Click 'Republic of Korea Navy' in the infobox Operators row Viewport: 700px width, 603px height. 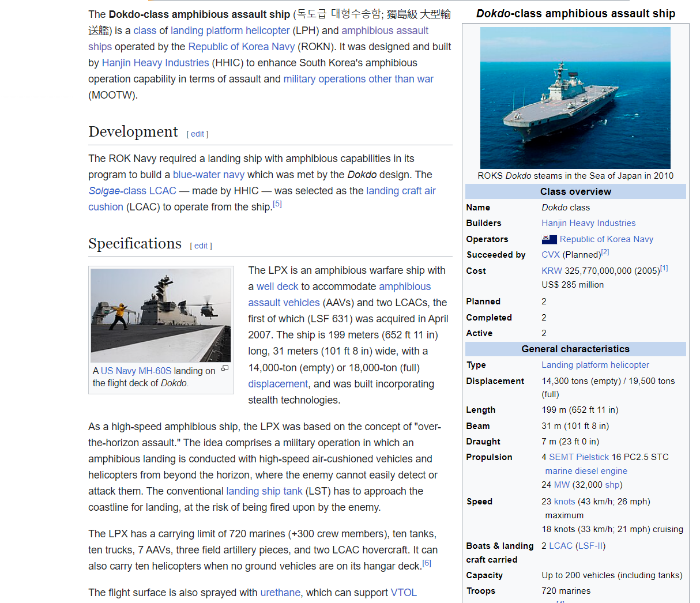coord(606,239)
